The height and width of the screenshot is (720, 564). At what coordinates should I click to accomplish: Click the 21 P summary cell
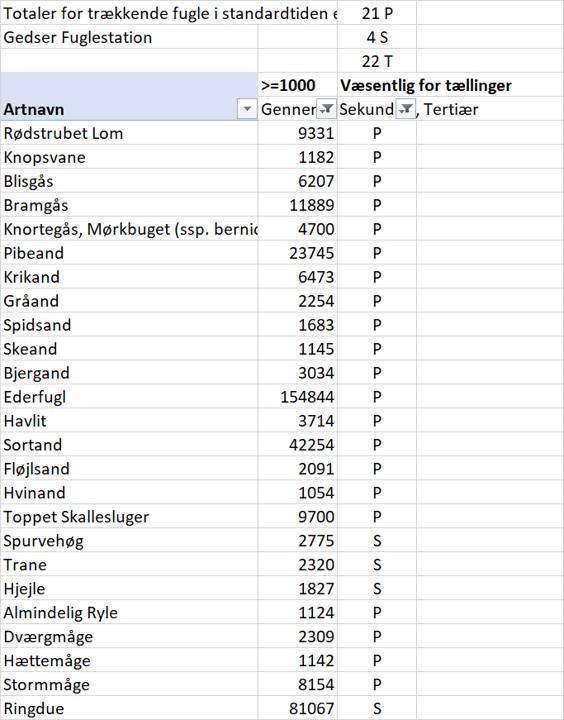coord(377,13)
